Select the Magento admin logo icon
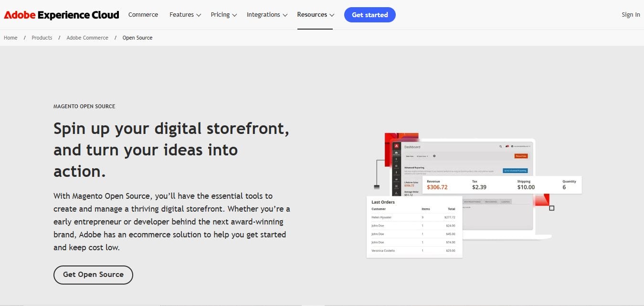The image size is (644, 306). click(x=396, y=145)
